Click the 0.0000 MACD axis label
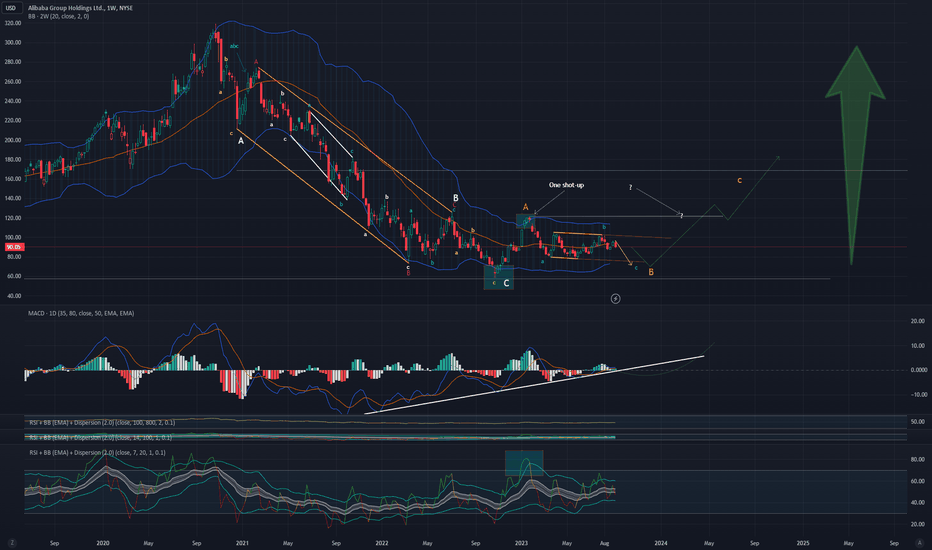Screen dimensions: 932x550 coord(918,370)
